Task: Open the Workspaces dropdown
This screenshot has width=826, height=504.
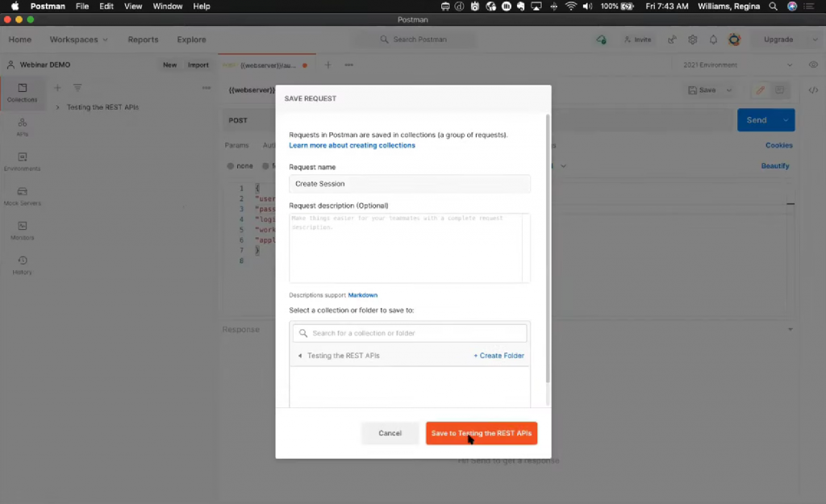Action: tap(78, 40)
